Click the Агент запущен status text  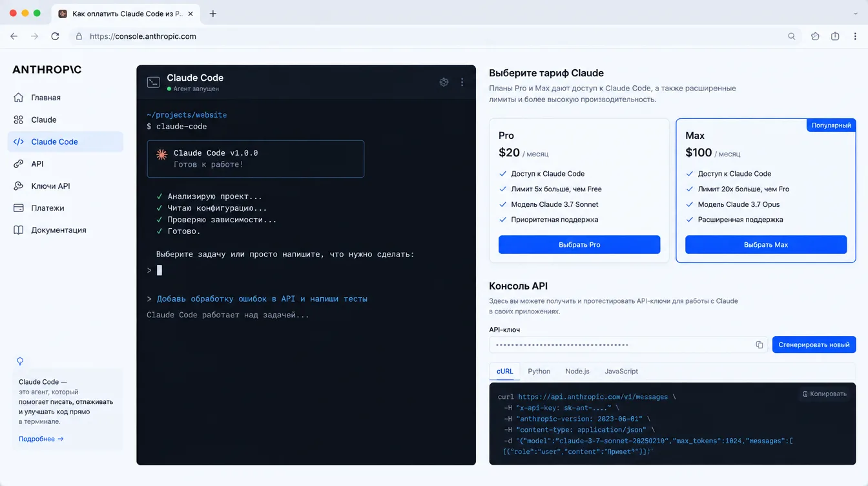click(x=196, y=89)
